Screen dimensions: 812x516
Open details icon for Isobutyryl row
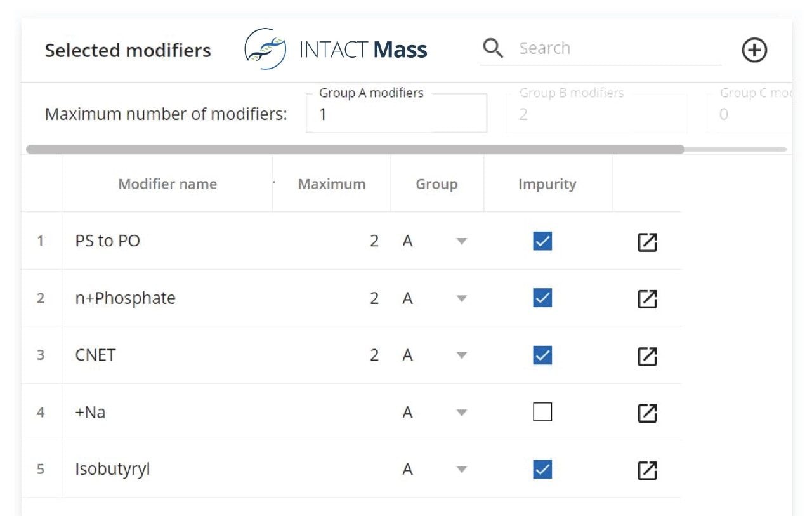click(x=646, y=470)
